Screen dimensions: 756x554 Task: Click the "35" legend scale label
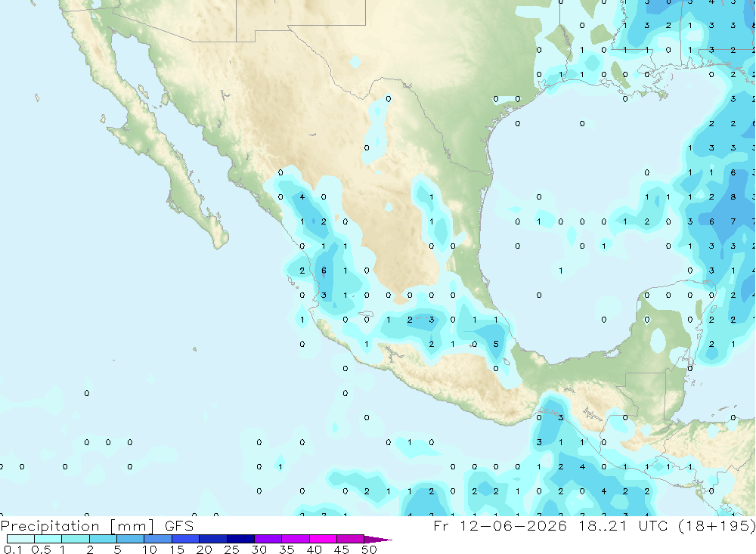[x=287, y=549]
